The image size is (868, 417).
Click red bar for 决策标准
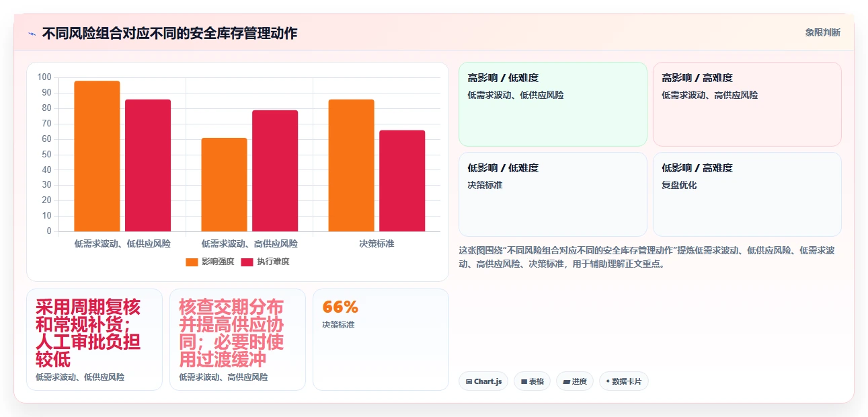(x=402, y=181)
